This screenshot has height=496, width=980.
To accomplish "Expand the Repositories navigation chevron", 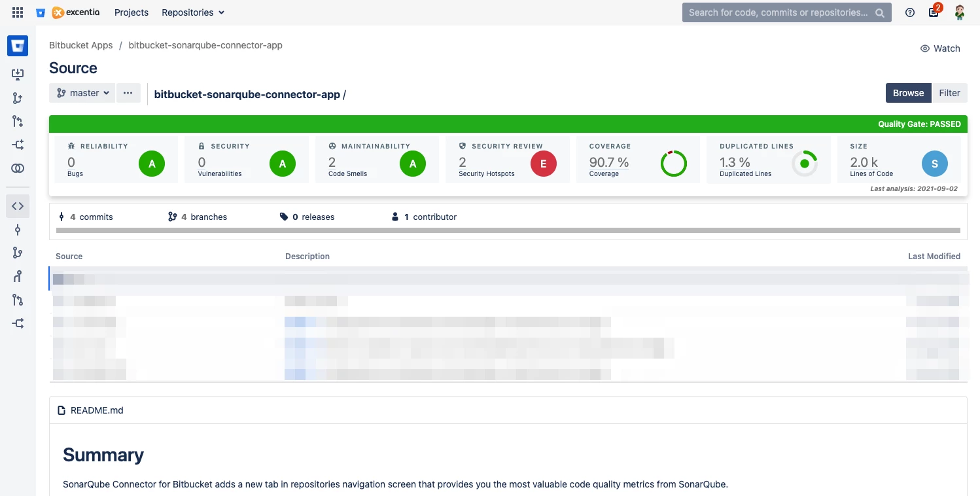I will pos(222,12).
